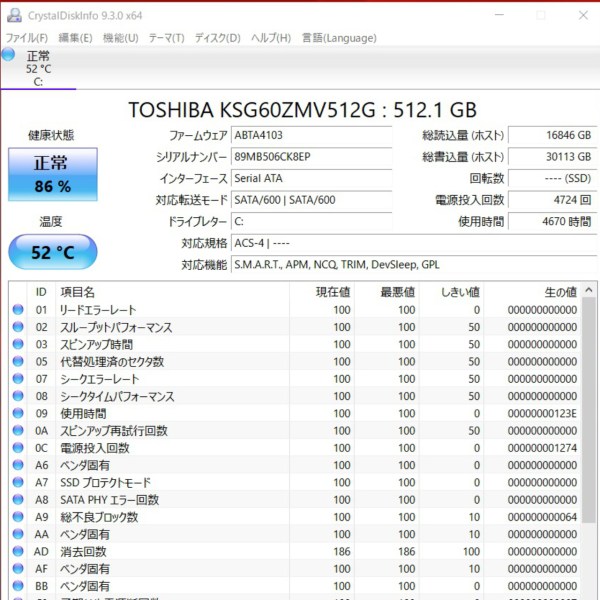This screenshot has width=600, height=600.
Task: Click status orb for 0C 電源投入回数 row
Action: coord(18,447)
